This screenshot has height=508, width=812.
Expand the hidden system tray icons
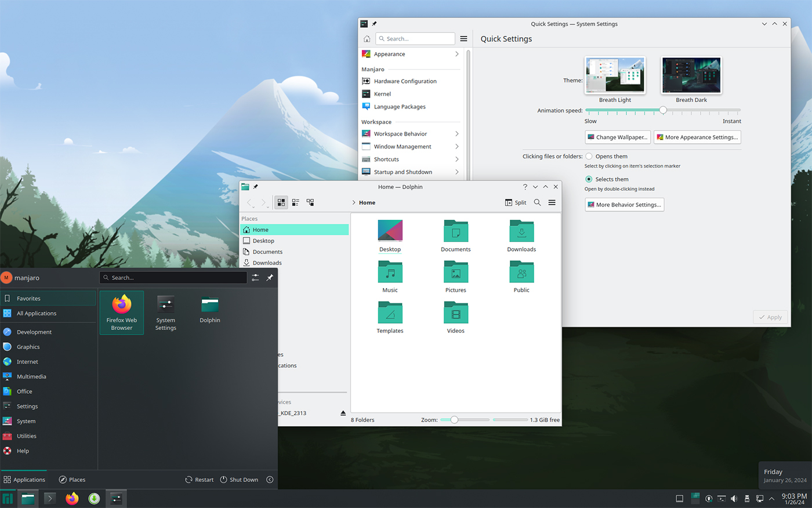point(771,498)
